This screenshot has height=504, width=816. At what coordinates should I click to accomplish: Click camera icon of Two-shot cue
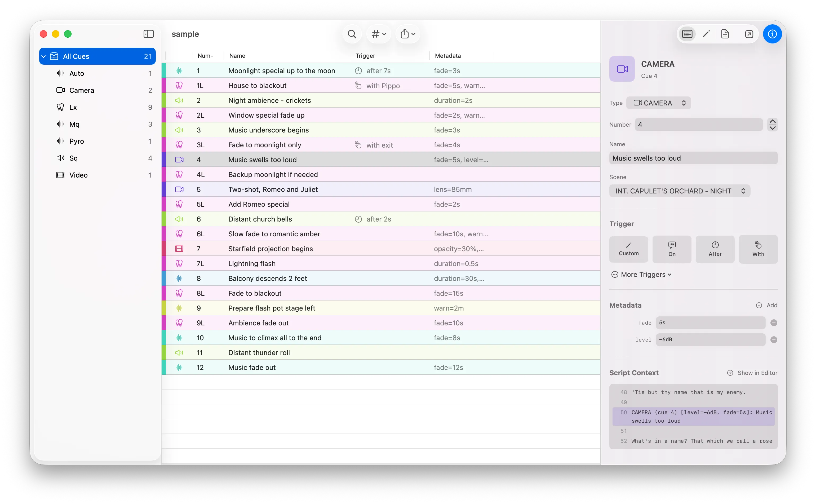tap(179, 189)
